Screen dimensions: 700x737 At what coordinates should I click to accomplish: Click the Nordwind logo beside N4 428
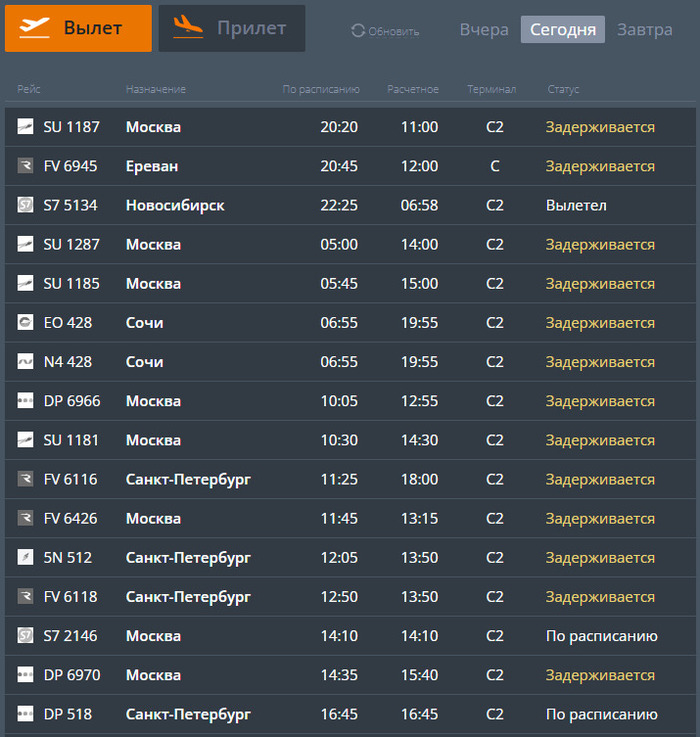click(x=25, y=361)
